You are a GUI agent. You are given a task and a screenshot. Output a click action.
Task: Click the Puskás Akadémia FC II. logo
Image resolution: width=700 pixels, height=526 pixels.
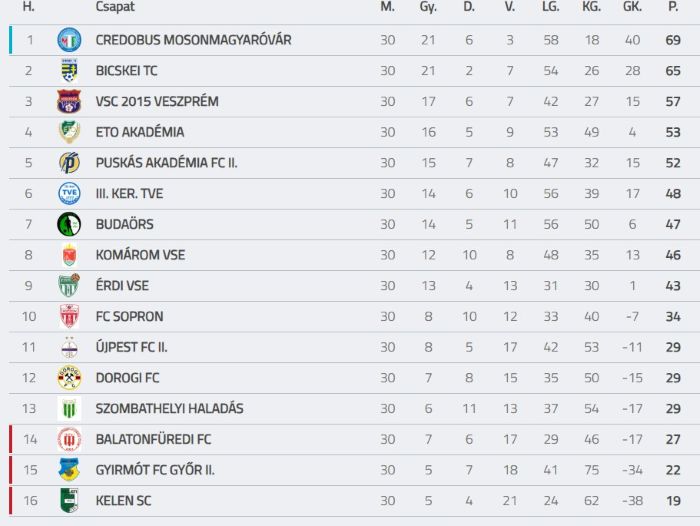coord(69,163)
